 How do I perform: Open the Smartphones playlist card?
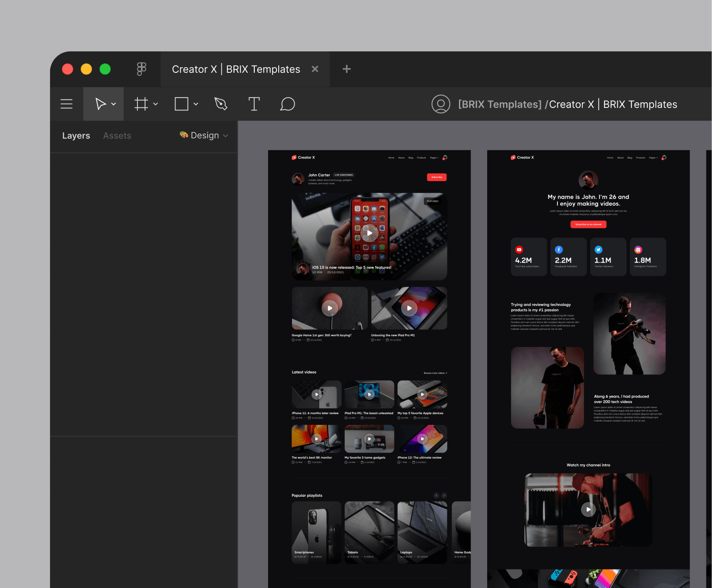coord(316,532)
